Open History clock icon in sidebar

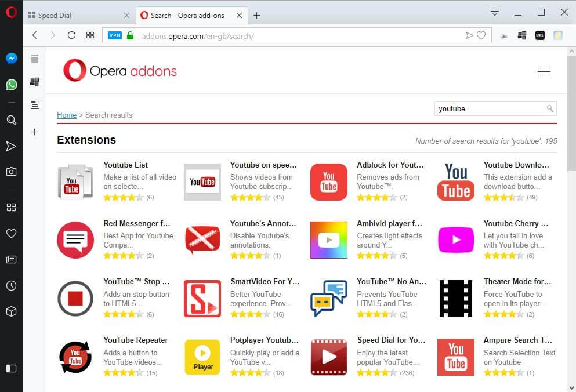coord(12,285)
